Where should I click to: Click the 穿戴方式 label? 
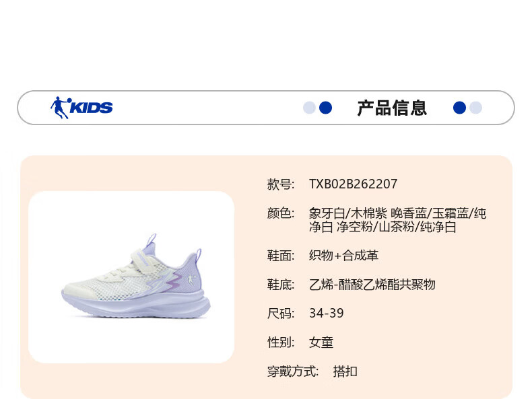click(293, 371)
